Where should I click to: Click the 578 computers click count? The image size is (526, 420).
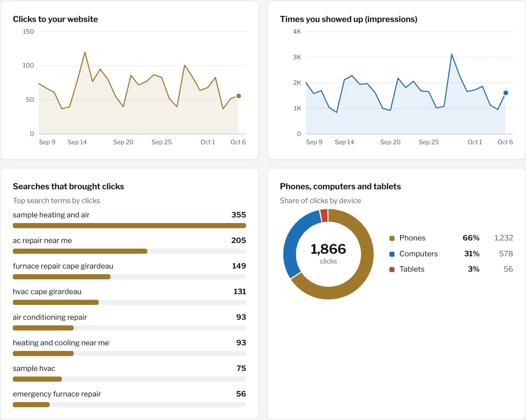pyautogui.click(x=506, y=254)
